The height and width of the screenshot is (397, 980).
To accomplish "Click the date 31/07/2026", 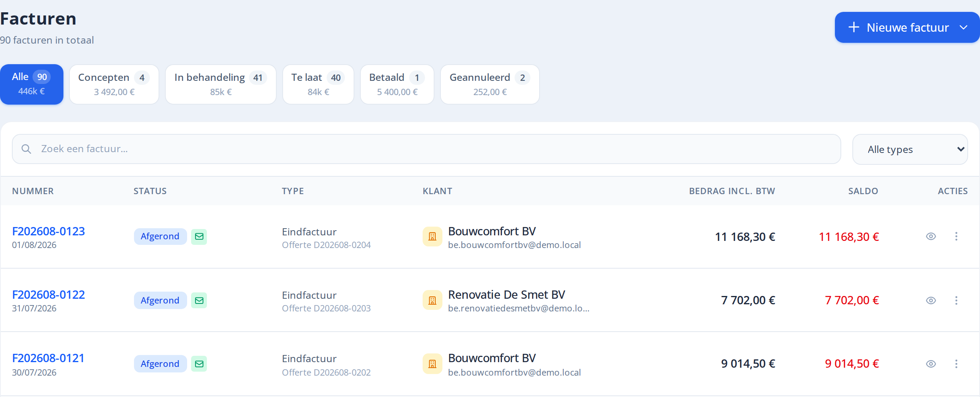I will tap(34, 309).
